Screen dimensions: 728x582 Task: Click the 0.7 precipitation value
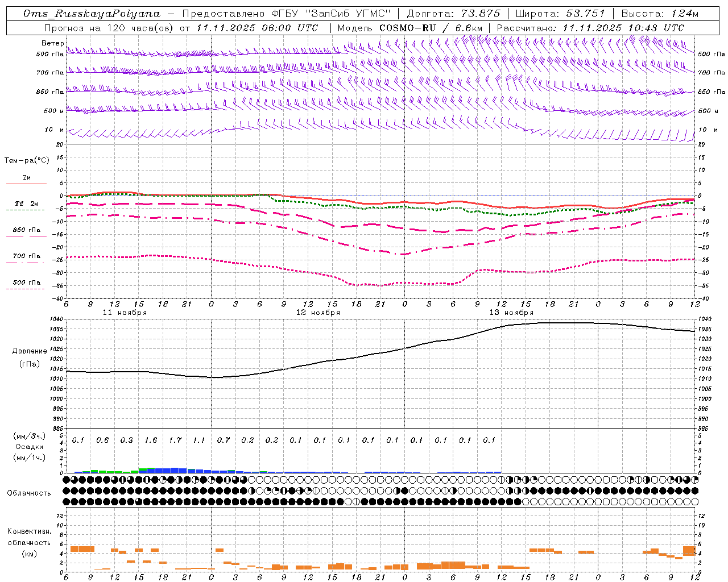pos(224,440)
